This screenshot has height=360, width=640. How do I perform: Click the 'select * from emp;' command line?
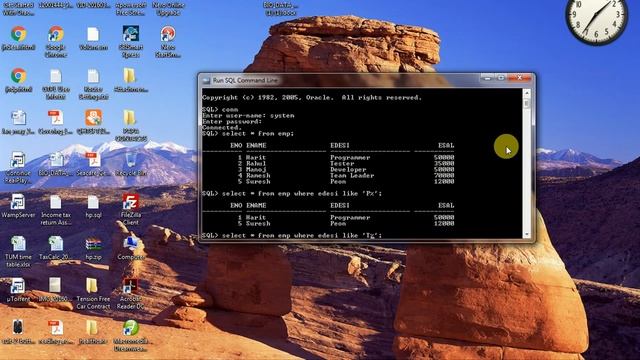click(x=248, y=133)
